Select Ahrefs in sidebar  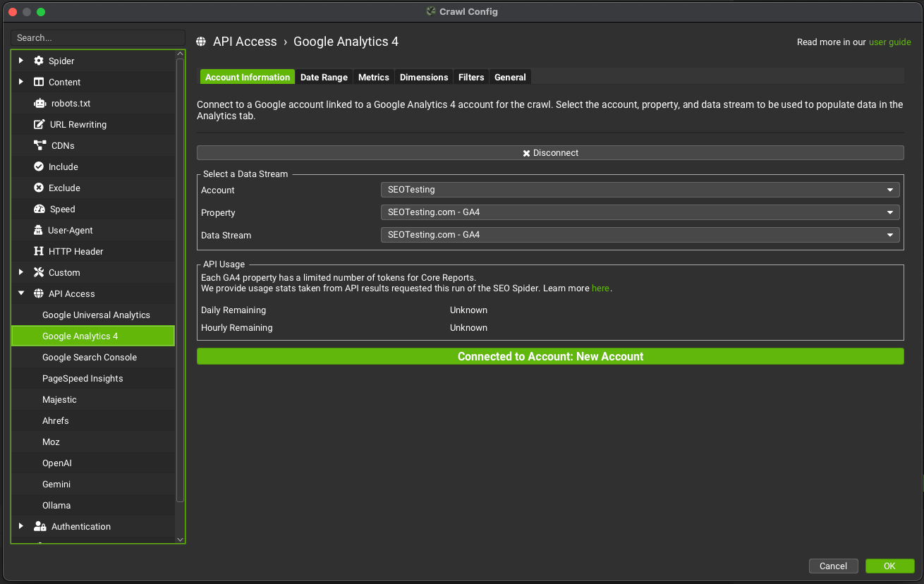tap(93, 420)
